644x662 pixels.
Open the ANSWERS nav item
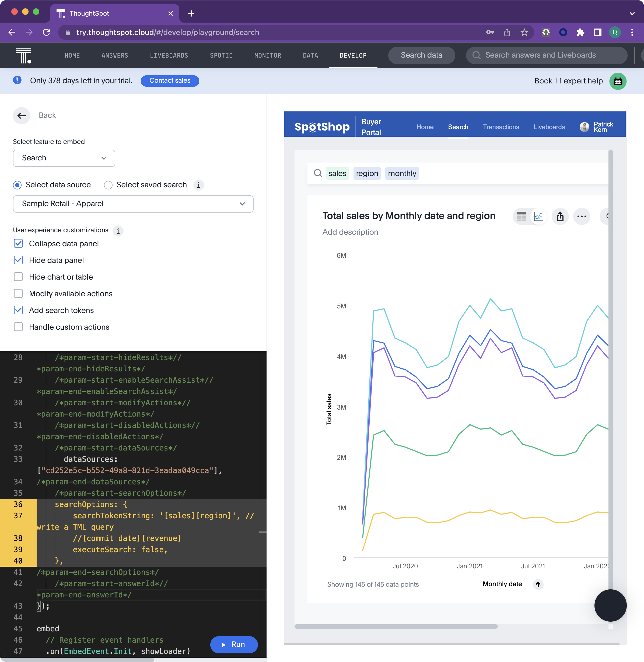(x=115, y=55)
